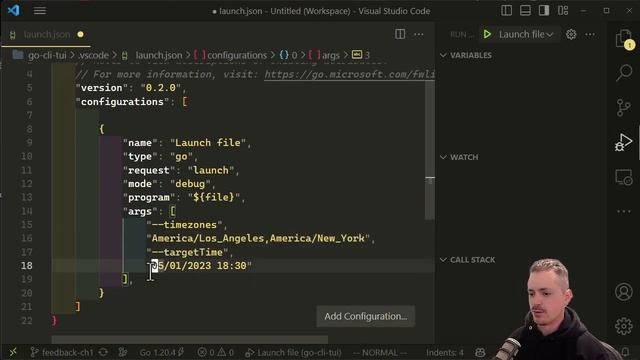Screen dimensions: 640x360
Task: Click the "type" key on line 10
Action: point(140,156)
